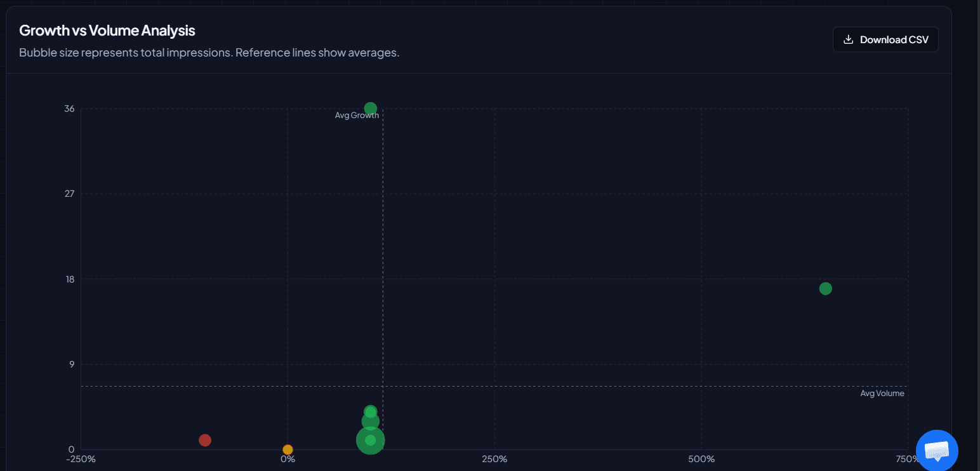Select the topmost green bubble at 36 growth
This screenshot has width=980, height=471.
[x=370, y=109]
